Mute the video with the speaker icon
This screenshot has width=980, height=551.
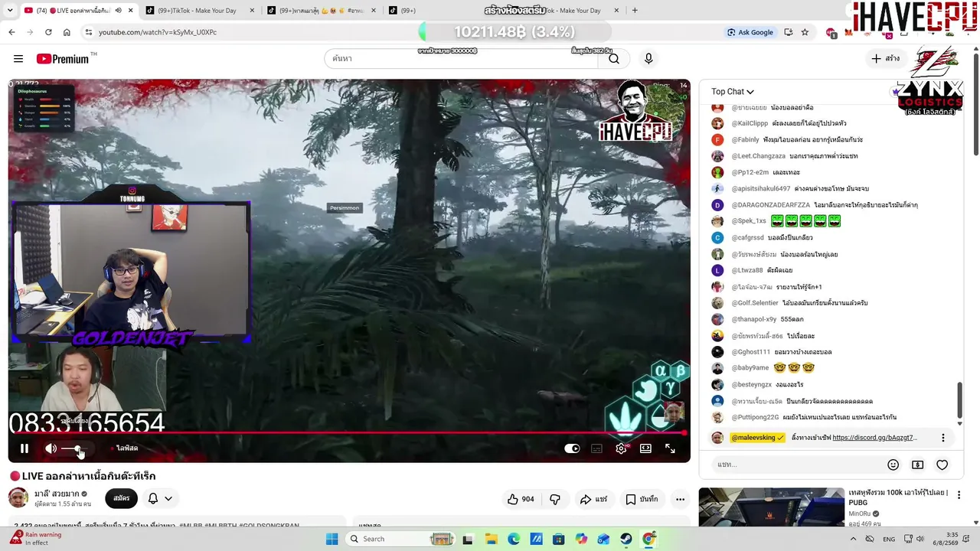point(51,448)
